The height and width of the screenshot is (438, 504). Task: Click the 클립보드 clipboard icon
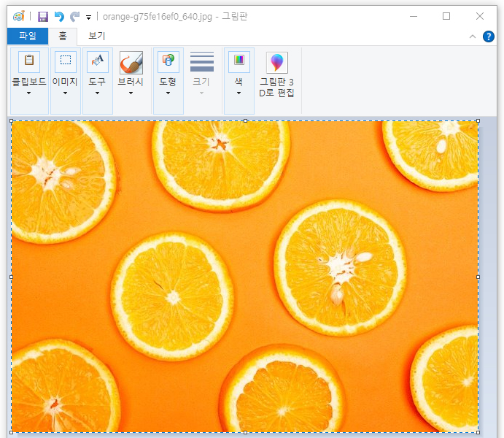(x=29, y=61)
